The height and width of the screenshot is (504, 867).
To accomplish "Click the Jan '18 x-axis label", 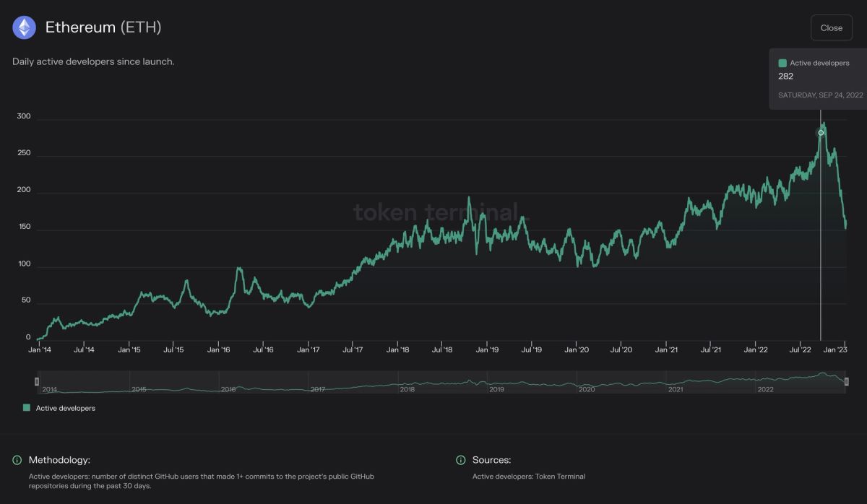I will (397, 350).
